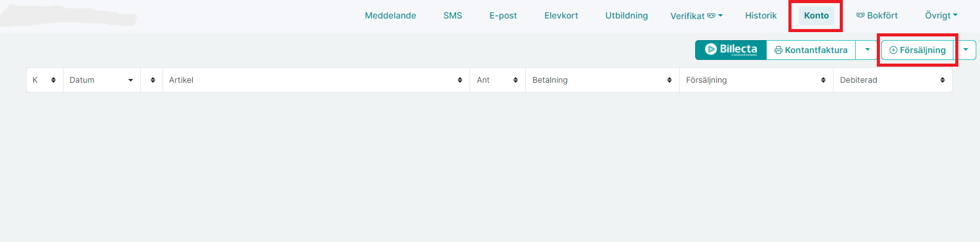Screen dimensions: 980x242
Task: Sort by Försäljning column header arrows
Action: coord(823,80)
